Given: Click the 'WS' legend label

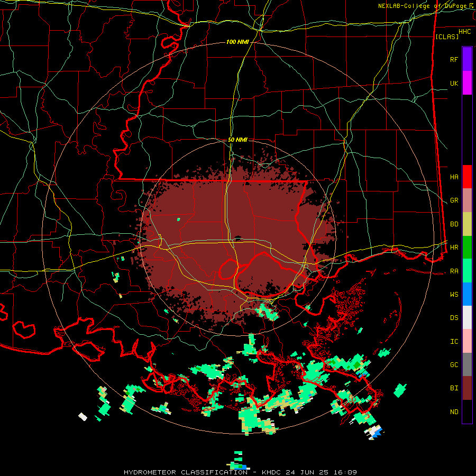Looking at the screenshot, I should (x=454, y=295).
